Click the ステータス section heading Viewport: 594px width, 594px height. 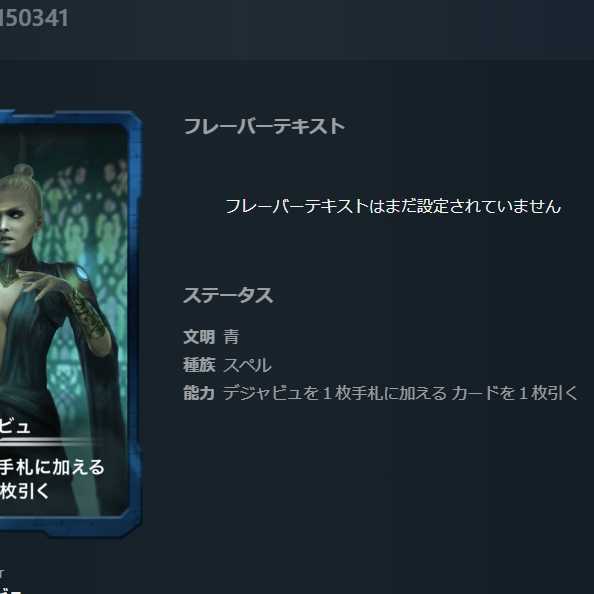(x=228, y=295)
